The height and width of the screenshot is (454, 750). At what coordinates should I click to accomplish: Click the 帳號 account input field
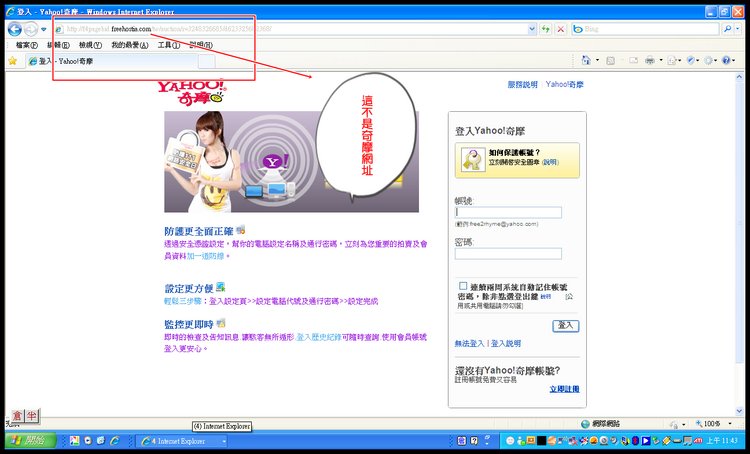pos(508,212)
